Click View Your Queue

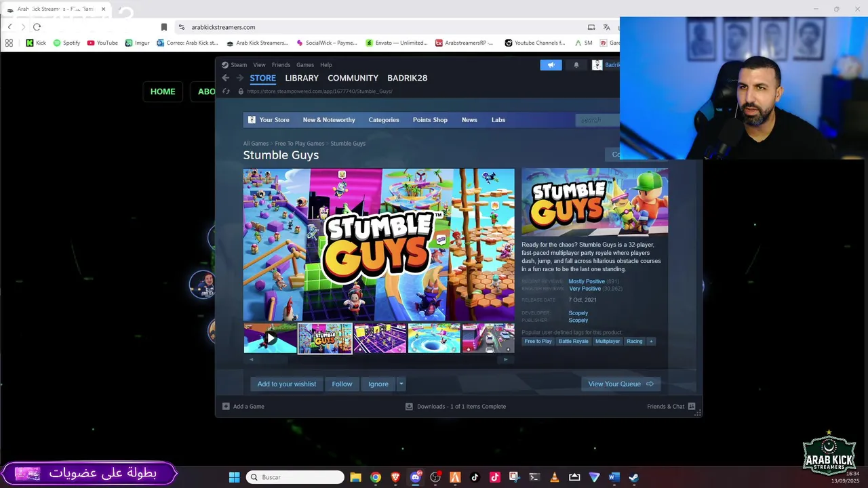620,384
